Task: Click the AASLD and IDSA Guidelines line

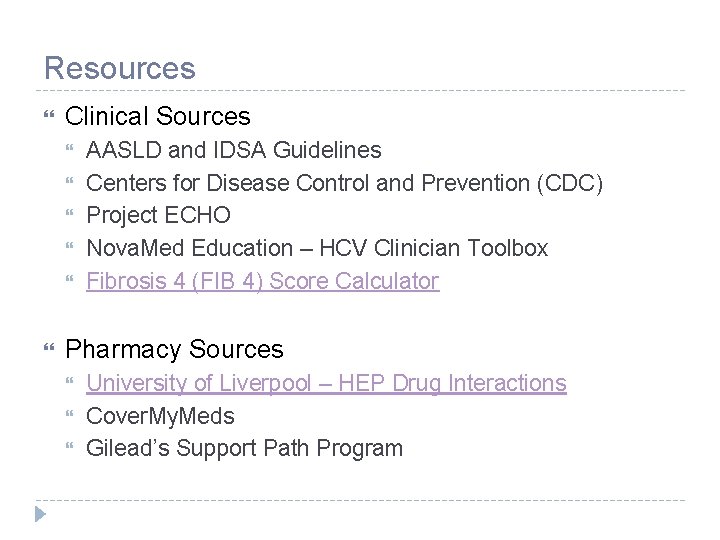Action: [234, 150]
